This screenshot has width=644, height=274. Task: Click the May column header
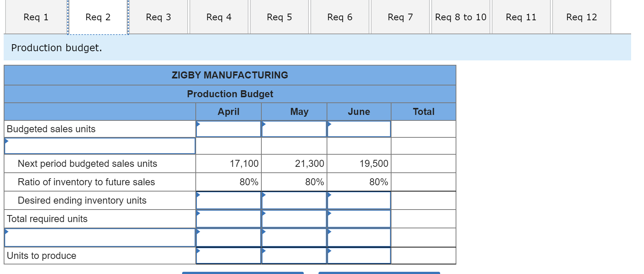[299, 112]
